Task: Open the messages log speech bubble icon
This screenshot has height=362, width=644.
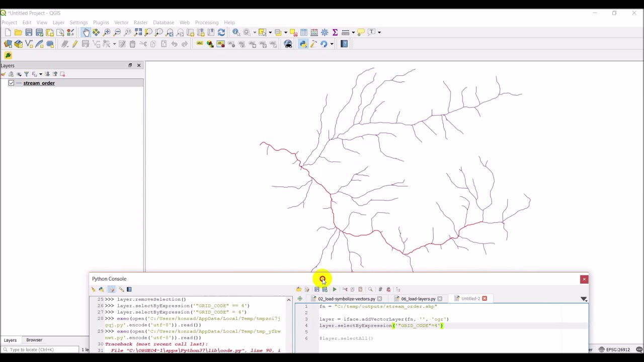Action: [x=639, y=349]
